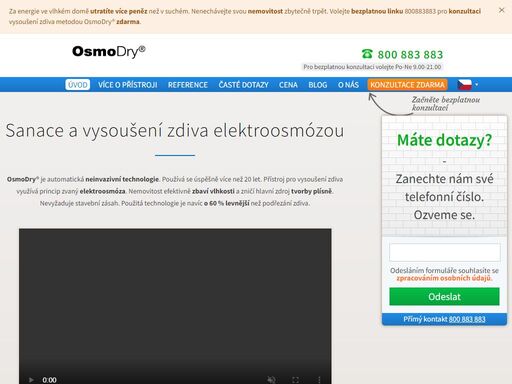Click the banner text 'bezplatnou linku'
The height and width of the screenshot is (384, 512).
coord(377,11)
